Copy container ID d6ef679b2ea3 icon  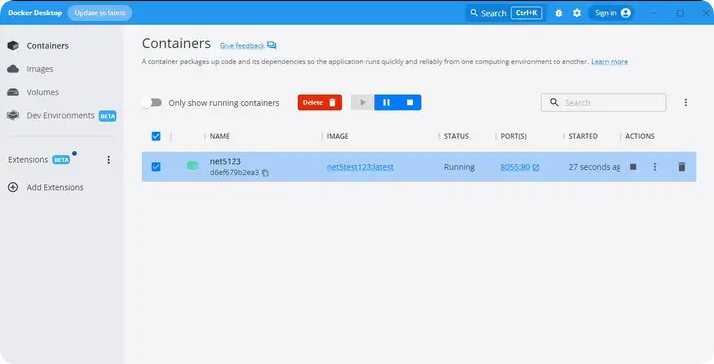click(x=265, y=173)
